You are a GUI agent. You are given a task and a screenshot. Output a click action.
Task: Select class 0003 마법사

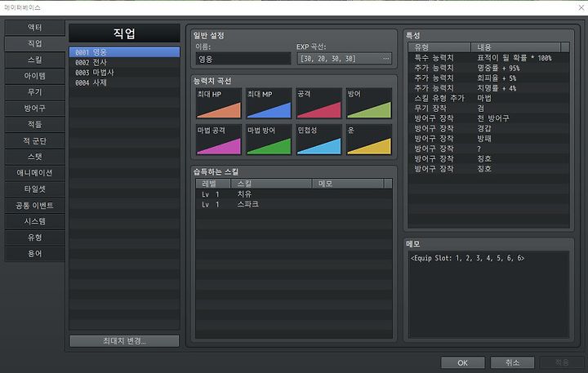(x=124, y=73)
